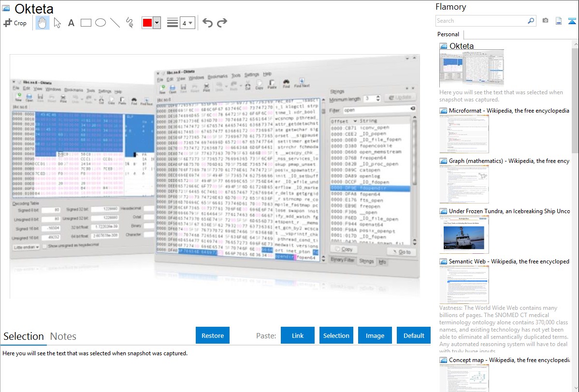This screenshot has width=579, height=392.
Task: Click the window icon beside Graph (mathematics) title
Action: pyautogui.click(x=443, y=161)
